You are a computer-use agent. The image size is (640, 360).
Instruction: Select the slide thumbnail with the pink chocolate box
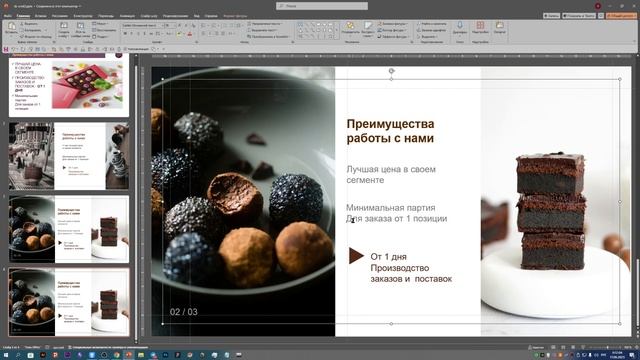[69, 86]
